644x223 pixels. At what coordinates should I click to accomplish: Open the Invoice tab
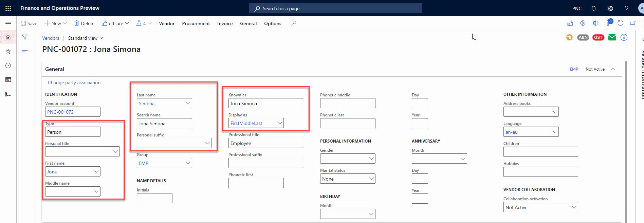tap(225, 23)
